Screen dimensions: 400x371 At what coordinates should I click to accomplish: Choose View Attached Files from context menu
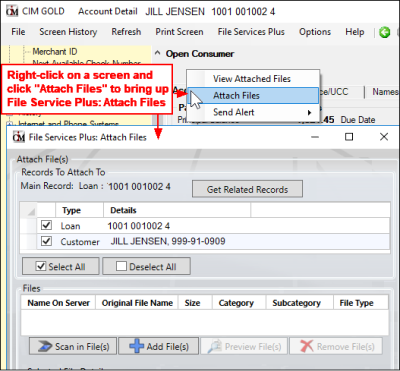coord(253,79)
